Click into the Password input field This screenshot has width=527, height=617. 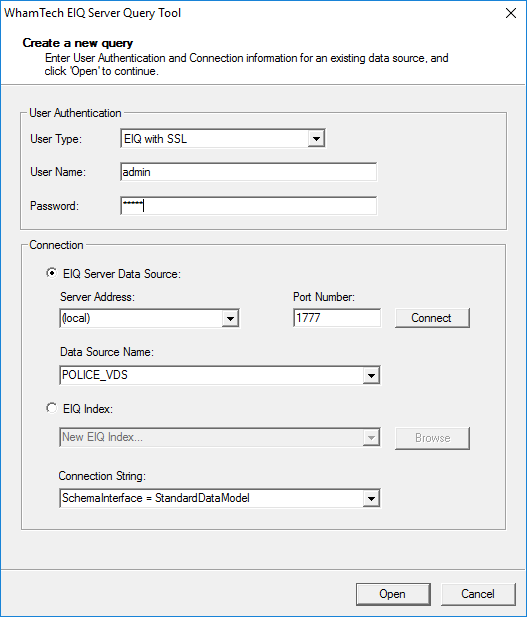[248, 206]
